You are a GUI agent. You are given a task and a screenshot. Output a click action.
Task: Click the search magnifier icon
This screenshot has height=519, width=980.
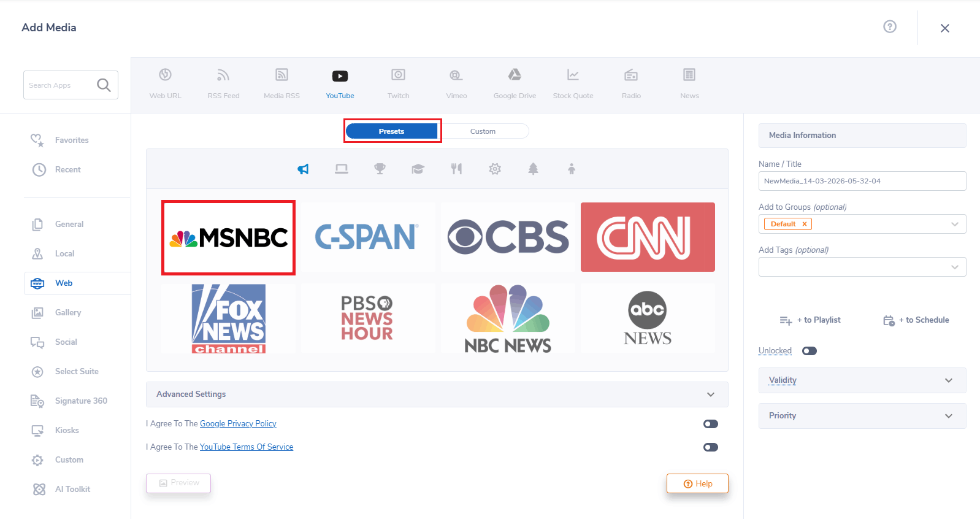(104, 85)
